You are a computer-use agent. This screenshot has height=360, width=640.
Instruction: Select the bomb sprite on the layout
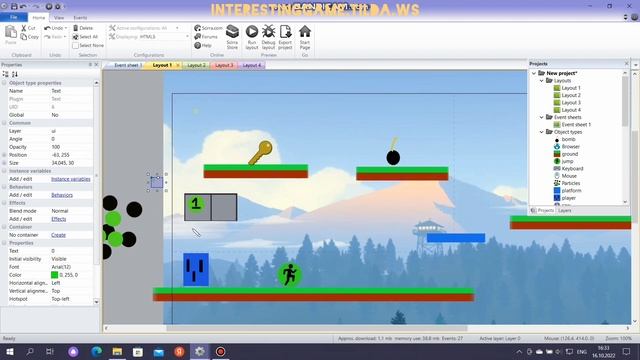pos(393,152)
